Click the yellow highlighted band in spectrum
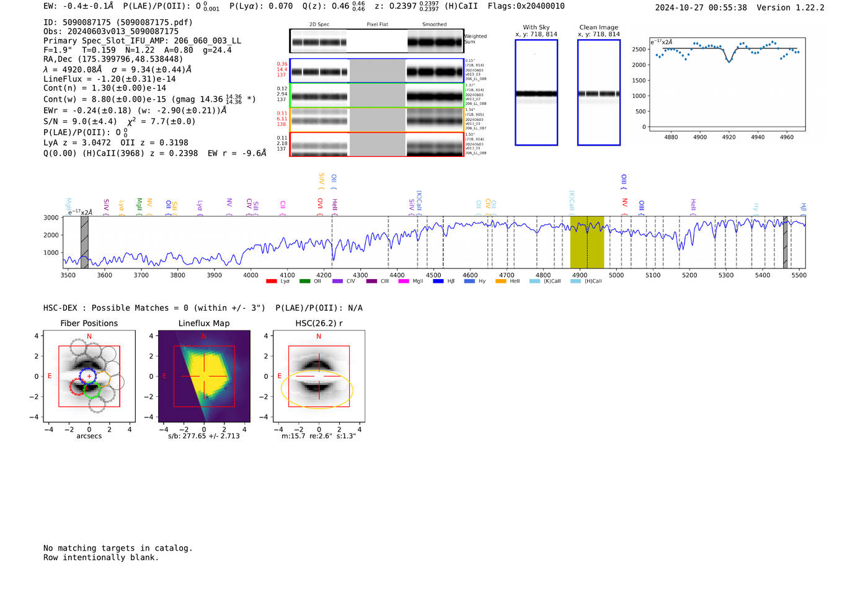Screen dimensions: 868x591 point(587,242)
